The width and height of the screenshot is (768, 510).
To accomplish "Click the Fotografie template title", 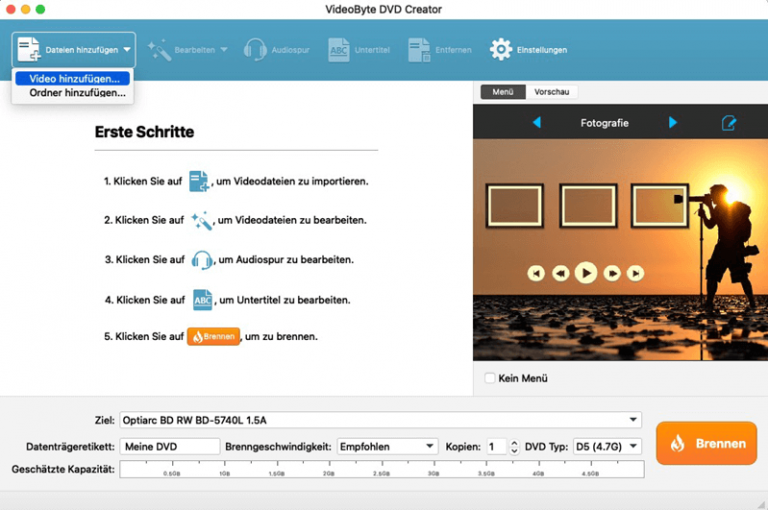I will pyautogui.click(x=604, y=123).
